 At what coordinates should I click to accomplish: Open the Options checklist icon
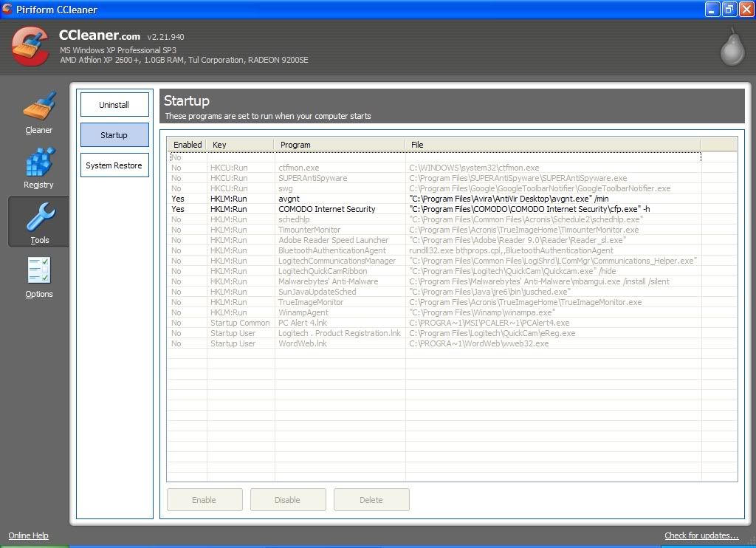pyautogui.click(x=39, y=272)
